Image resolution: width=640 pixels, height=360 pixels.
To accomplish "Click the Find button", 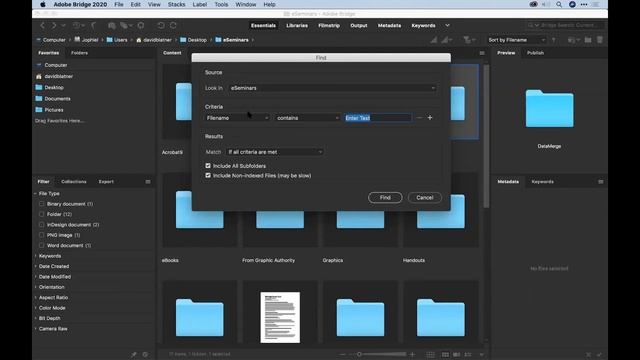I will click(385, 198).
